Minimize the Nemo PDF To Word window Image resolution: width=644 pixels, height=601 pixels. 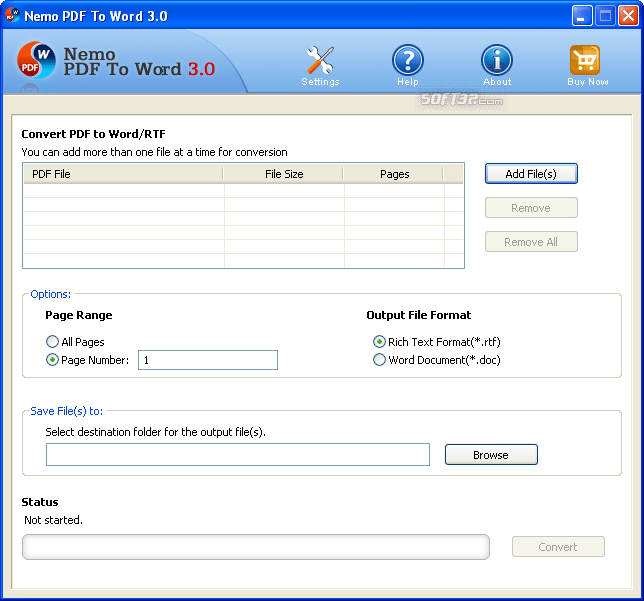pyautogui.click(x=582, y=16)
